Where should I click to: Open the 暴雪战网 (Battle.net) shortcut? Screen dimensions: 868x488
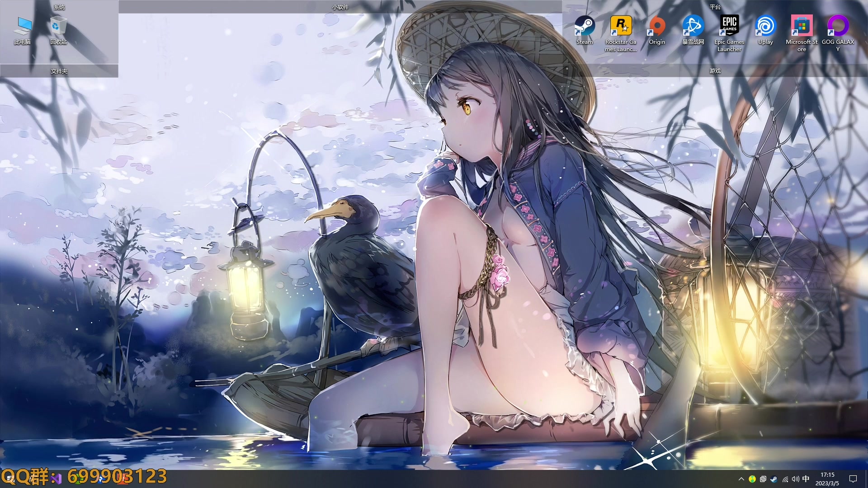693,26
